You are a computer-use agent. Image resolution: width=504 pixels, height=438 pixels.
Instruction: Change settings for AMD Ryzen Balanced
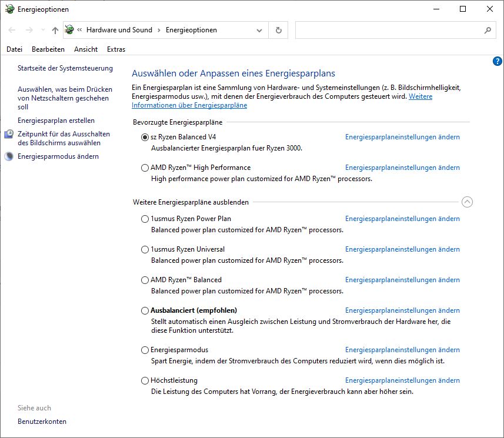402,280
